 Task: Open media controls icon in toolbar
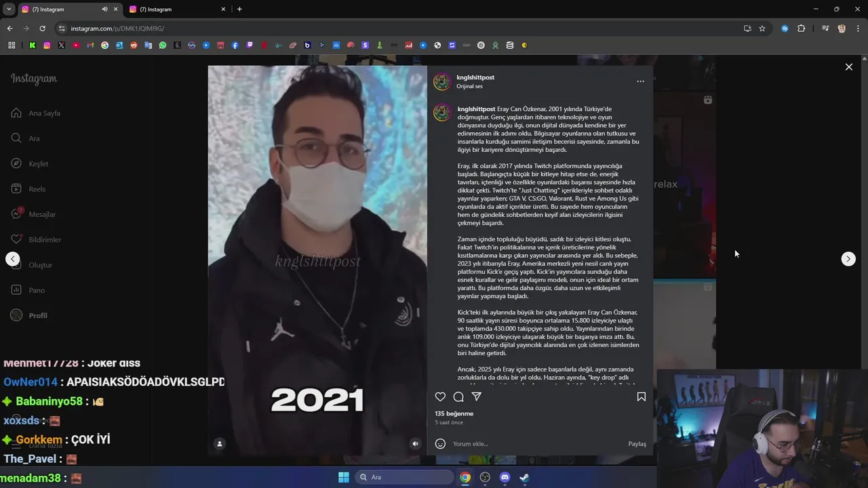pos(825,28)
